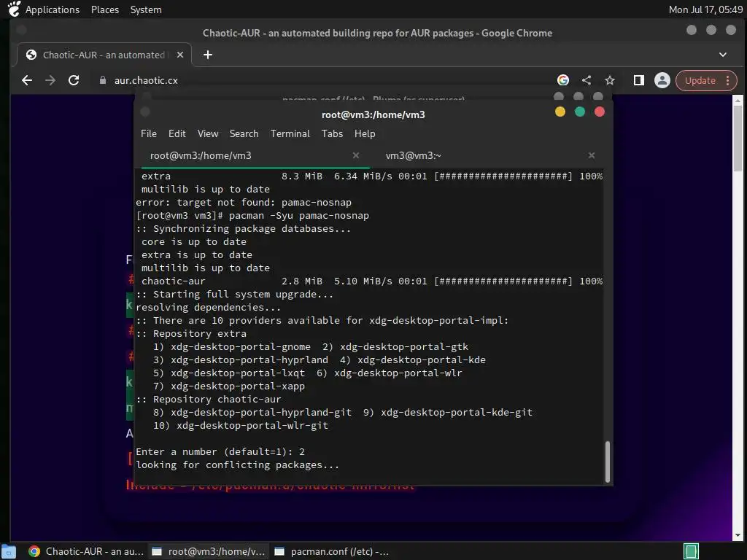Open Places menu in top panel

[x=105, y=9]
